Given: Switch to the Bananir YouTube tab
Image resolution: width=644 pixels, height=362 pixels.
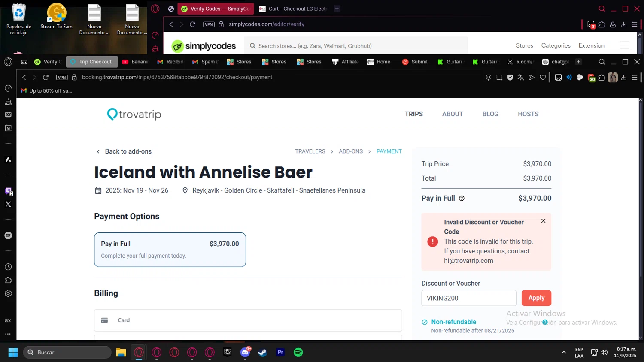Looking at the screenshot, I should (135, 62).
